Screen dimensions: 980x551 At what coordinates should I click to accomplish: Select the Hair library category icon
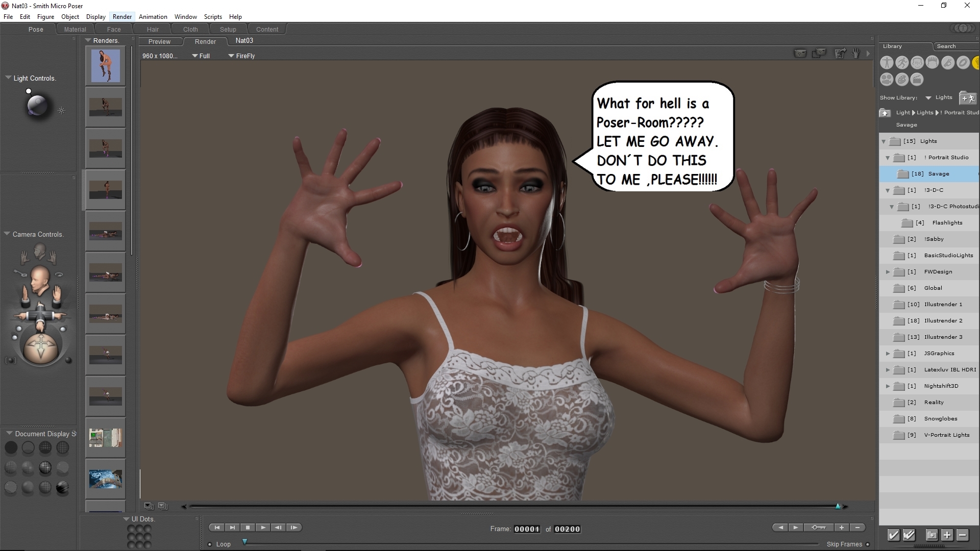(x=933, y=63)
